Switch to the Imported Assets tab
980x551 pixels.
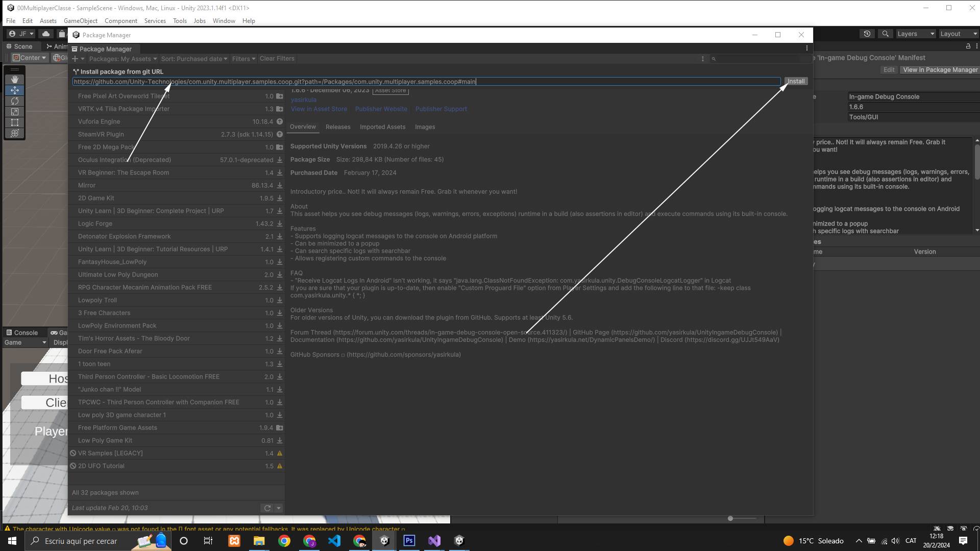pos(382,127)
